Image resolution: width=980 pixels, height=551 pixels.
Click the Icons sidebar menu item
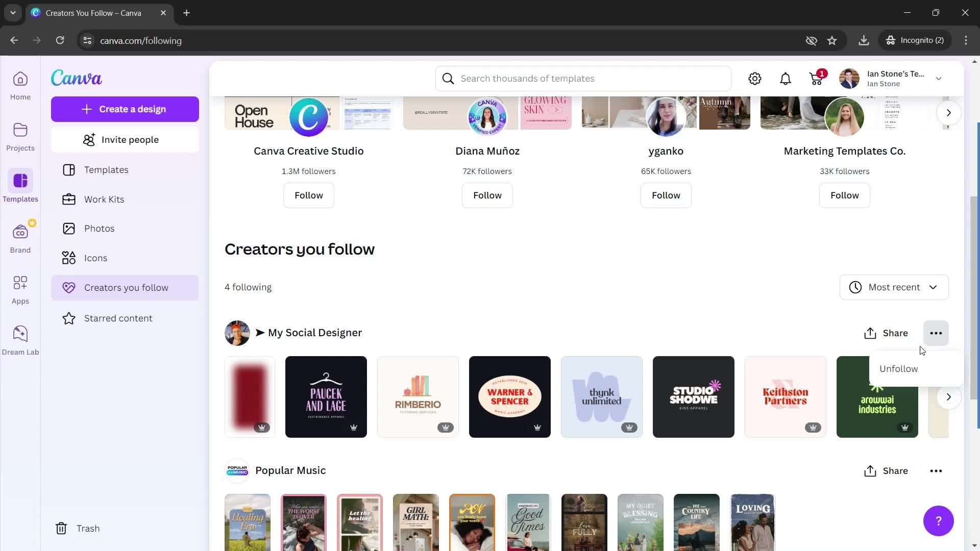95,257
